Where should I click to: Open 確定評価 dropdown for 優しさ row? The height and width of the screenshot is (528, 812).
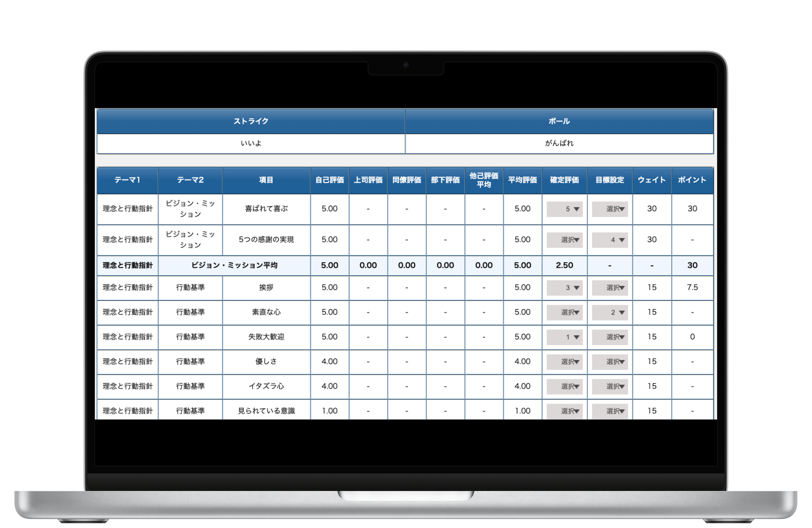(x=564, y=361)
